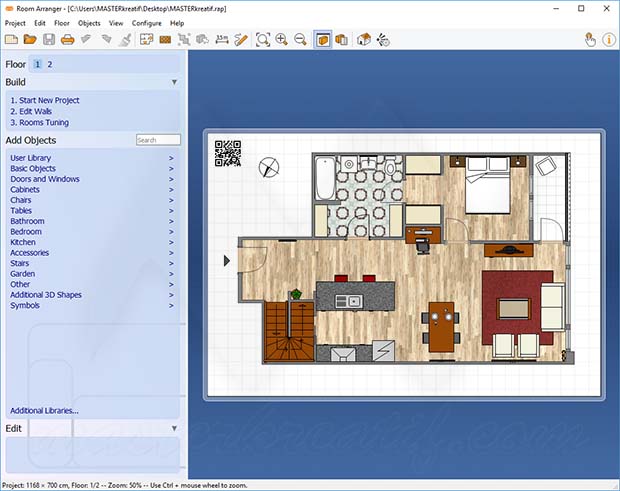This screenshot has height=491, width=620.
Task: Click the zoom to fit icon
Action: click(263, 40)
